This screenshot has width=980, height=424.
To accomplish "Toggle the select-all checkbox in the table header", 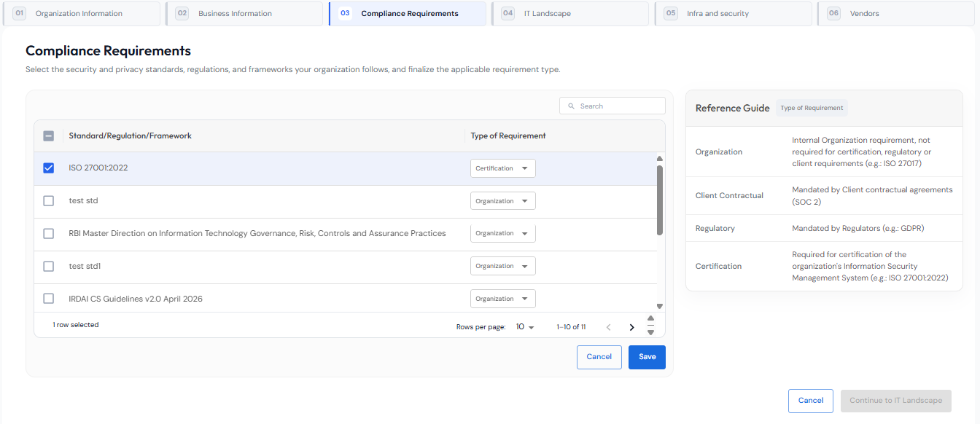I will [49, 136].
